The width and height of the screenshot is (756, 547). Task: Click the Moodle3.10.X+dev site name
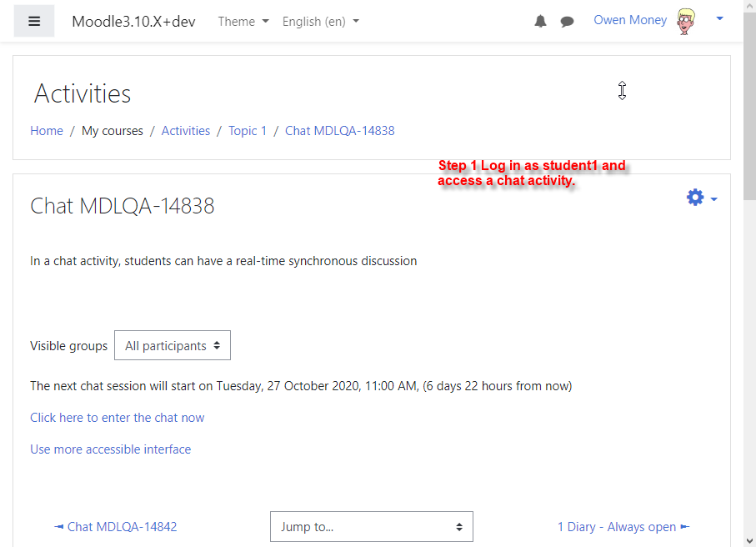(133, 22)
